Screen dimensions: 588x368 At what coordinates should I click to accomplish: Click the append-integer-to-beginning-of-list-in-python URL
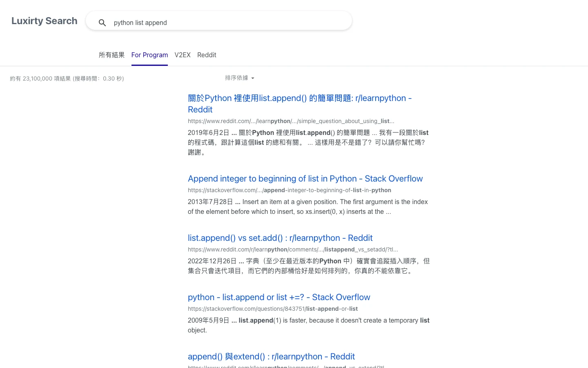(x=290, y=190)
